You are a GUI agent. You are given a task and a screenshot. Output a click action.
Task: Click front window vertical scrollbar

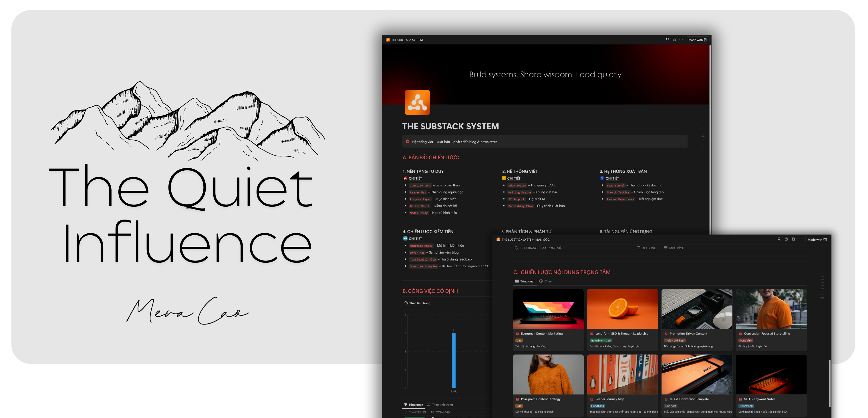pos(830,384)
